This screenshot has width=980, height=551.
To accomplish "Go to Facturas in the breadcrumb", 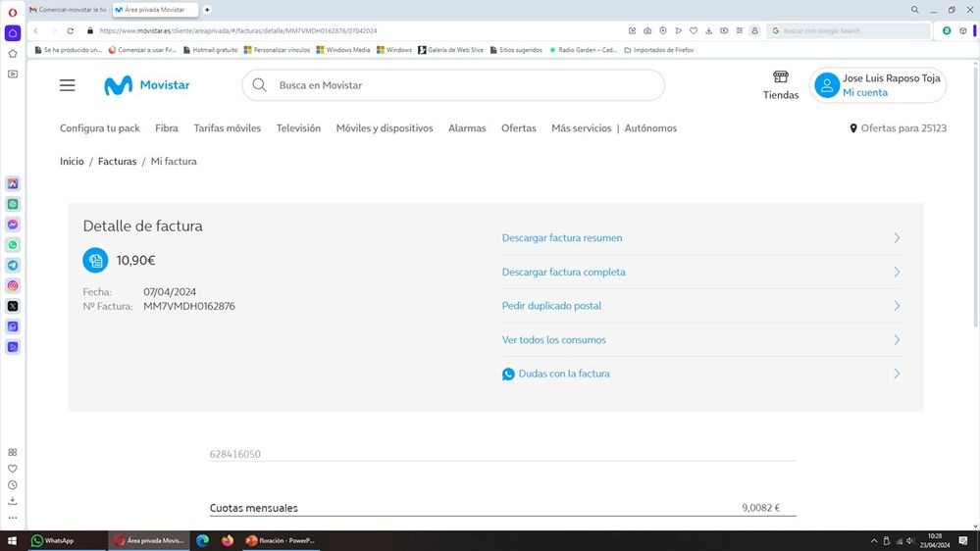I will pos(117,162).
